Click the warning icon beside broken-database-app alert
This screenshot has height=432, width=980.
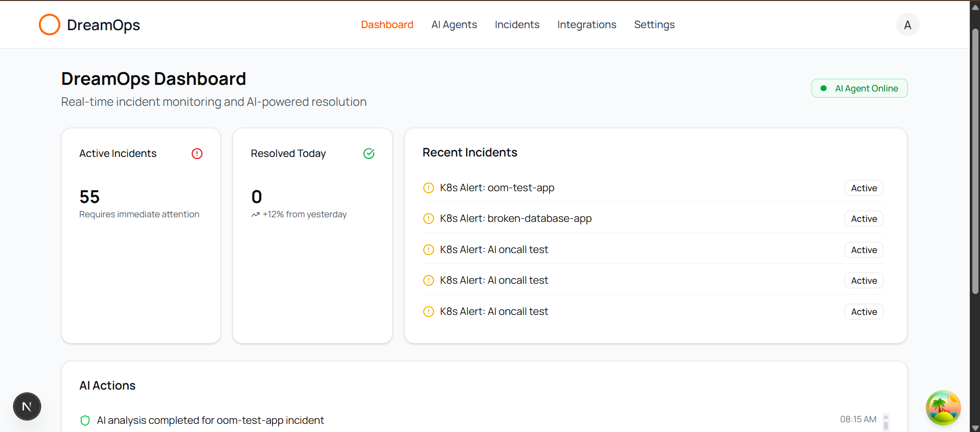tap(428, 219)
